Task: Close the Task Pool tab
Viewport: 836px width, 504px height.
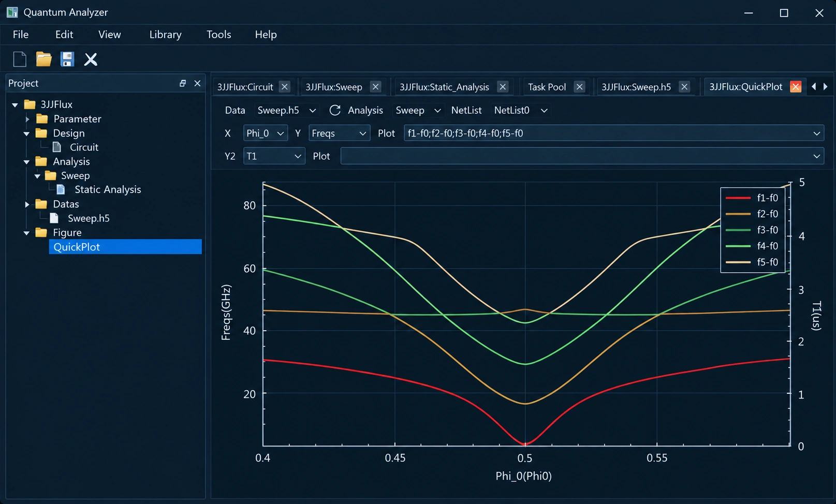Action: pos(580,87)
